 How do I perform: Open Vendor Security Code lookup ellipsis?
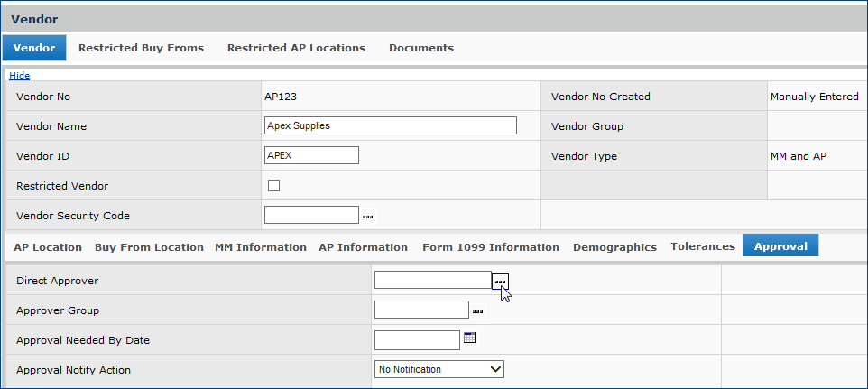pyautogui.click(x=368, y=217)
